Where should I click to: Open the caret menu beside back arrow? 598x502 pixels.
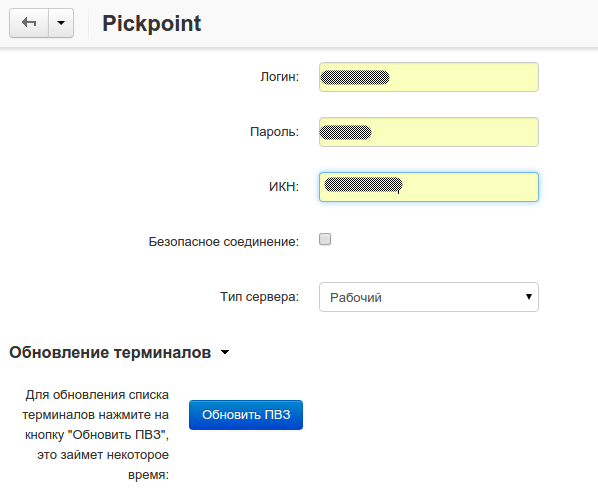61,23
